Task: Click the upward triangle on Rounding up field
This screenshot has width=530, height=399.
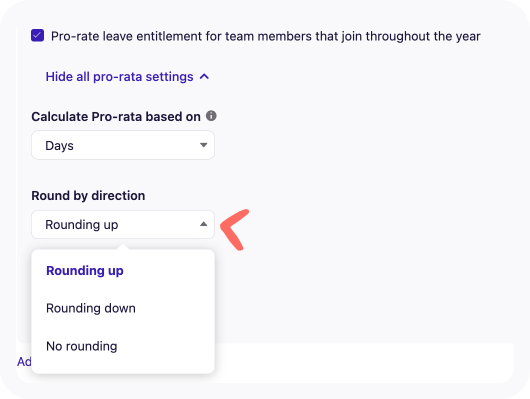Action: point(203,224)
